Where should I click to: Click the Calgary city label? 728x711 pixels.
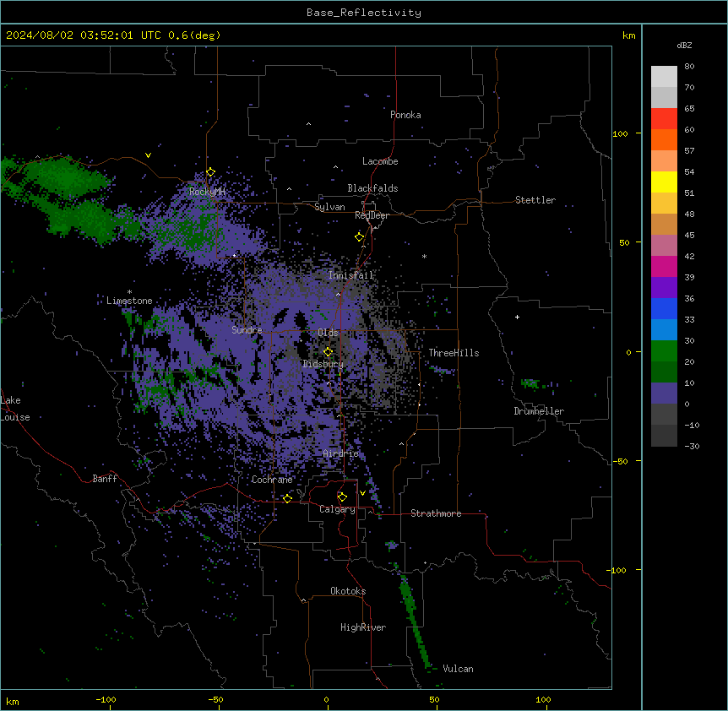click(x=337, y=509)
